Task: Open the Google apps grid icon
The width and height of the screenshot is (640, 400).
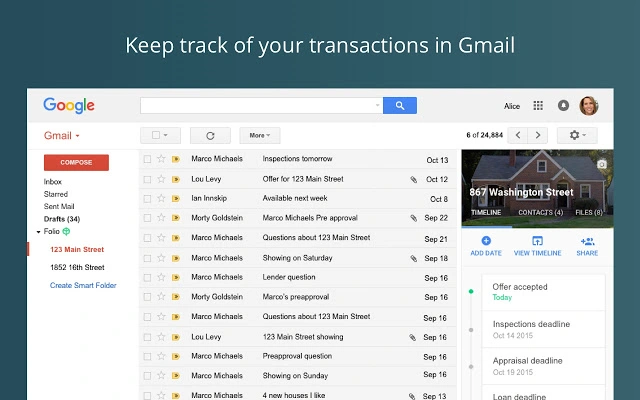Action: click(538, 106)
